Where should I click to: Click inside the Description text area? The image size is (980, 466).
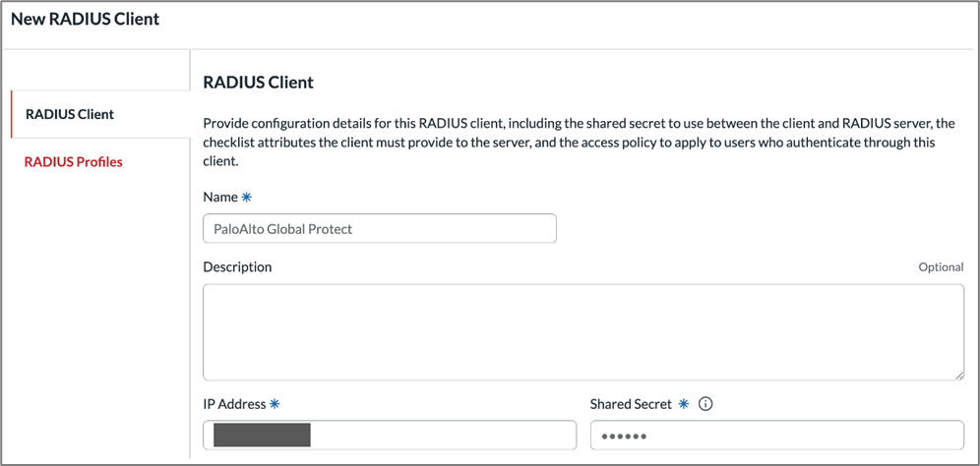[x=582, y=332]
